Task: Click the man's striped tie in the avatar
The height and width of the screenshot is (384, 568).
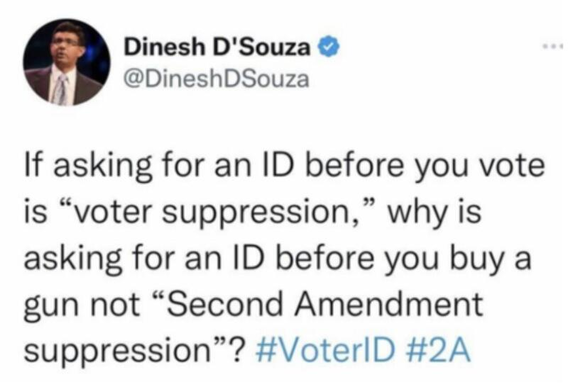Action: [62, 89]
